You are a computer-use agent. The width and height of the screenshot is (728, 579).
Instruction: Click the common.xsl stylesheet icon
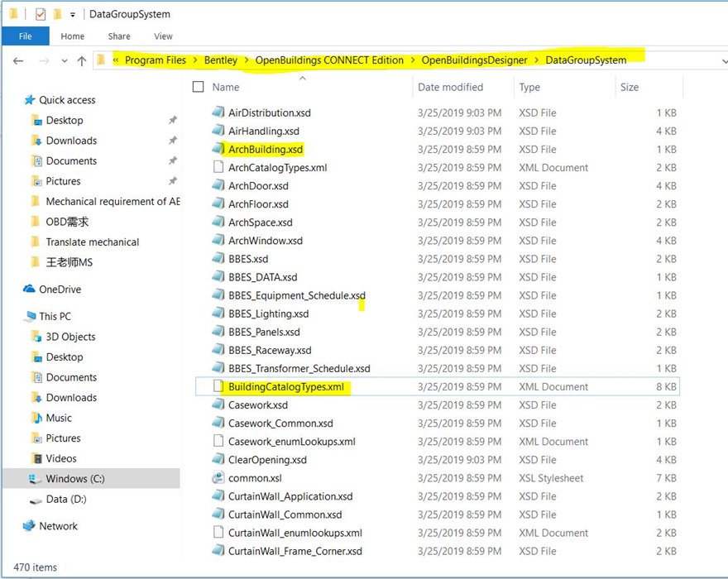click(218, 477)
